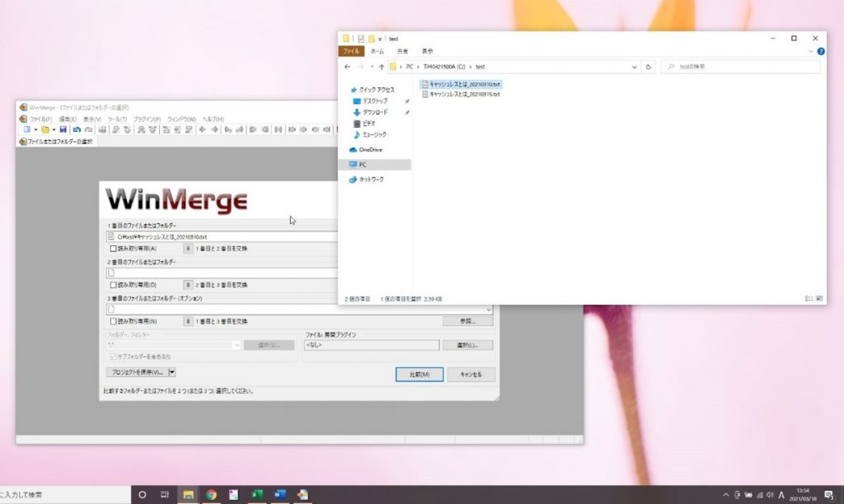844x504 pixels.
Task: Switch Explorer to large icons view
Action: pyautogui.click(x=819, y=298)
